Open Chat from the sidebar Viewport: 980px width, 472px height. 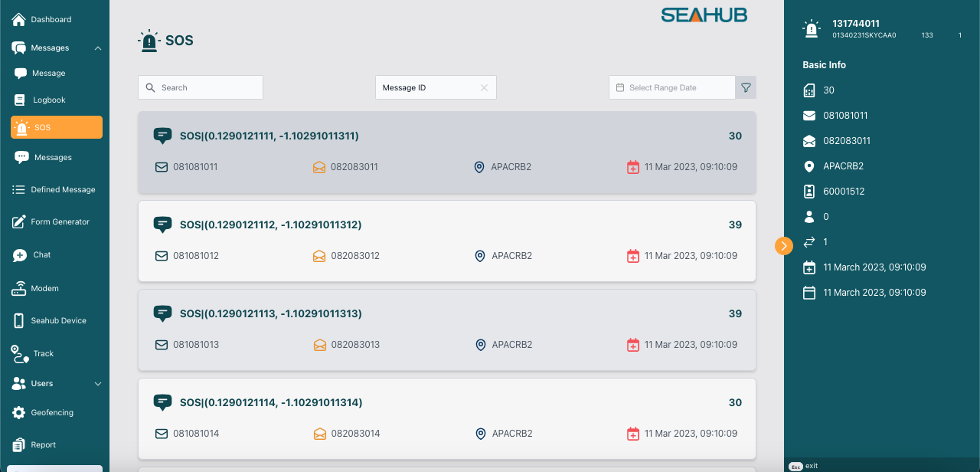(x=42, y=254)
